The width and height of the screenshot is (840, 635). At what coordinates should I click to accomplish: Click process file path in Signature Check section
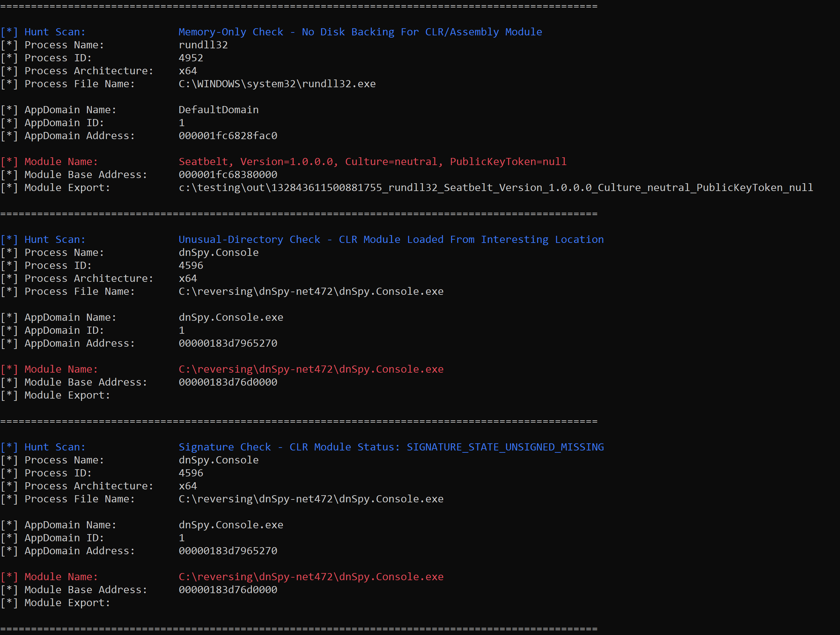pos(311,499)
